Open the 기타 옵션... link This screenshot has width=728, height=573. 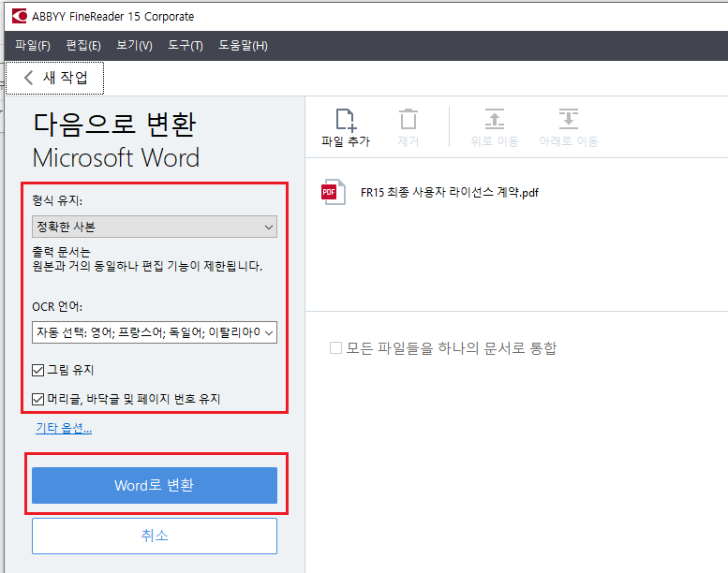64,428
